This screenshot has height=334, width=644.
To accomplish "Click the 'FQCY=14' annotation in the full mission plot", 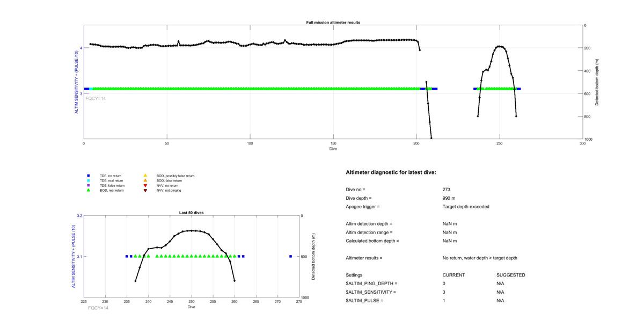I will coord(96,98).
